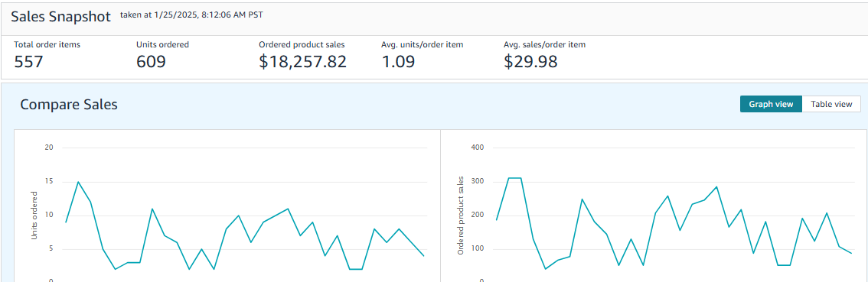Select the sales value $18,257.82
This screenshot has height=282, width=868.
click(303, 62)
